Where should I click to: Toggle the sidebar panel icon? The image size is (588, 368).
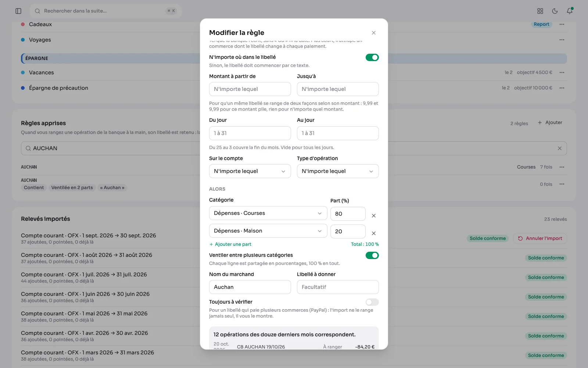pyautogui.click(x=18, y=11)
